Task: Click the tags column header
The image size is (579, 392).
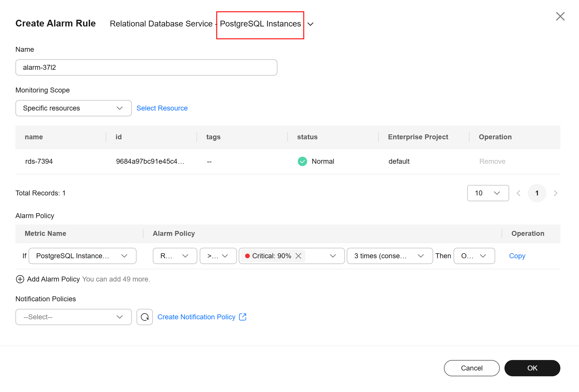Action: [x=213, y=137]
